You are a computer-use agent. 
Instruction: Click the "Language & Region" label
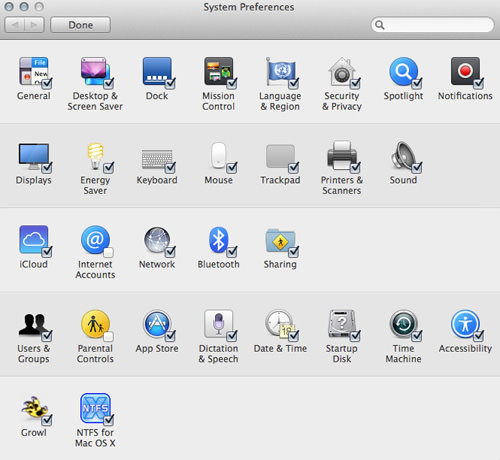pyautogui.click(x=280, y=101)
